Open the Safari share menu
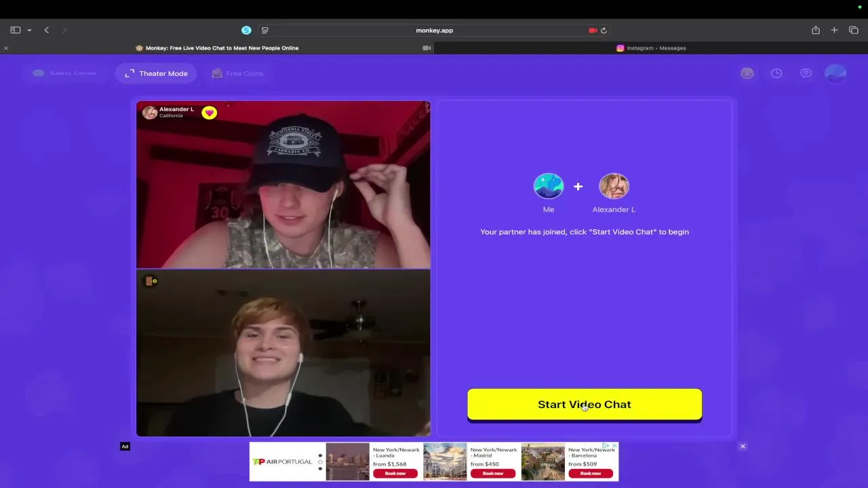Image resolution: width=868 pixels, height=488 pixels. coord(816,30)
